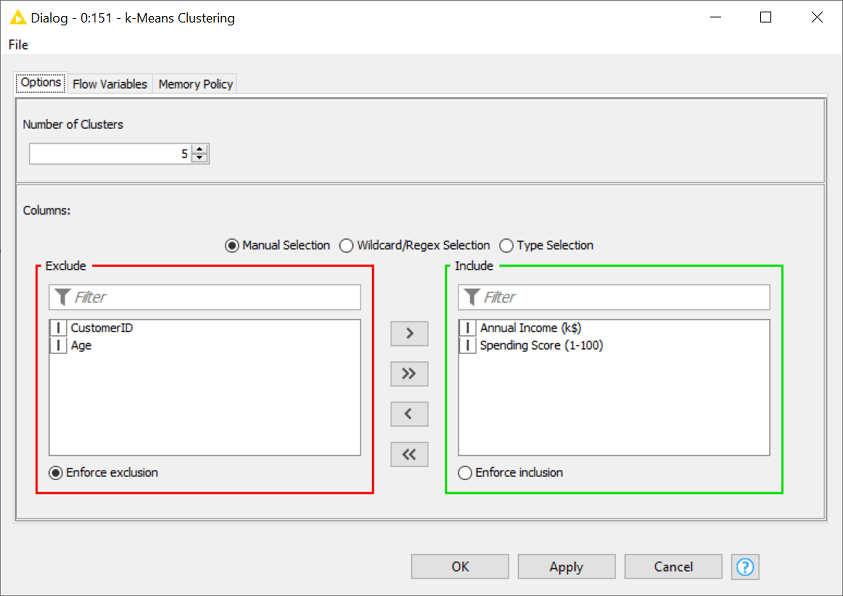The width and height of the screenshot is (843, 596).
Task: Select the Manual Selection radio button
Action: pyautogui.click(x=232, y=245)
